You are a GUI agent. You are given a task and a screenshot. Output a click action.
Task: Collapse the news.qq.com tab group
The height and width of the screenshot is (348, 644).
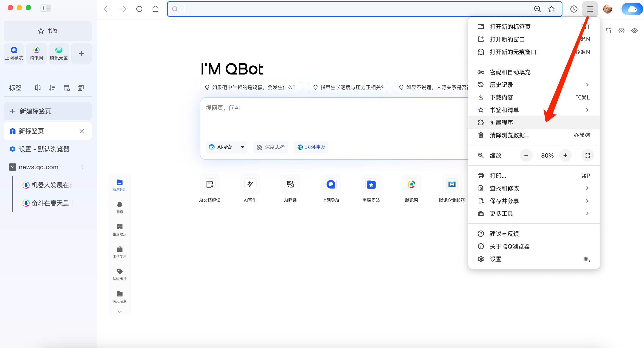click(x=13, y=167)
